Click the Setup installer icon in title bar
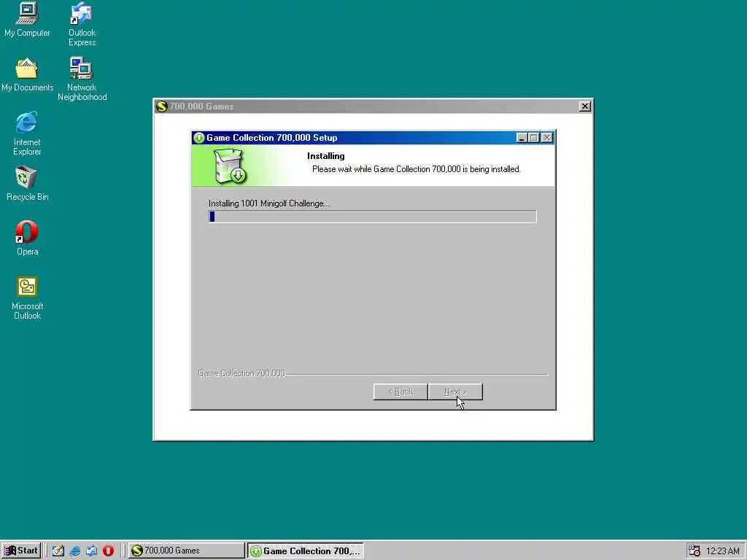The width and height of the screenshot is (747, 560). 199,138
